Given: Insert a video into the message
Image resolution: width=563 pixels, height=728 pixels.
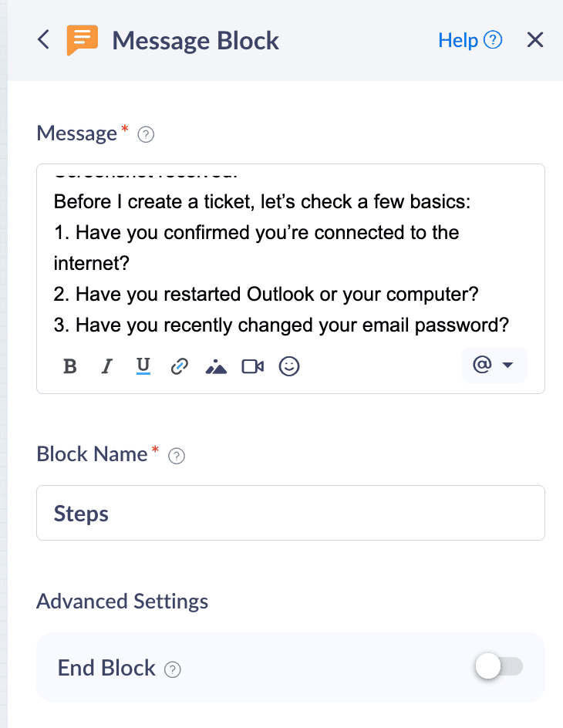Looking at the screenshot, I should [x=252, y=366].
